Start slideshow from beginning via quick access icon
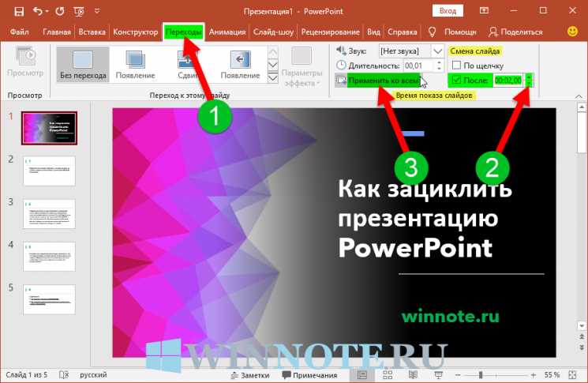Image resolution: width=588 pixels, height=383 pixels. [x=79, y=12]
